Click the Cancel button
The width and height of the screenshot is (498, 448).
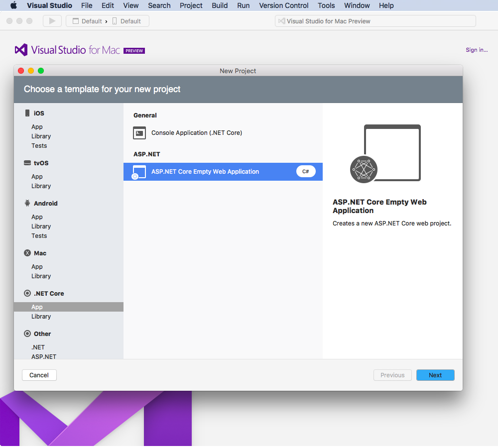pos(39,375)
